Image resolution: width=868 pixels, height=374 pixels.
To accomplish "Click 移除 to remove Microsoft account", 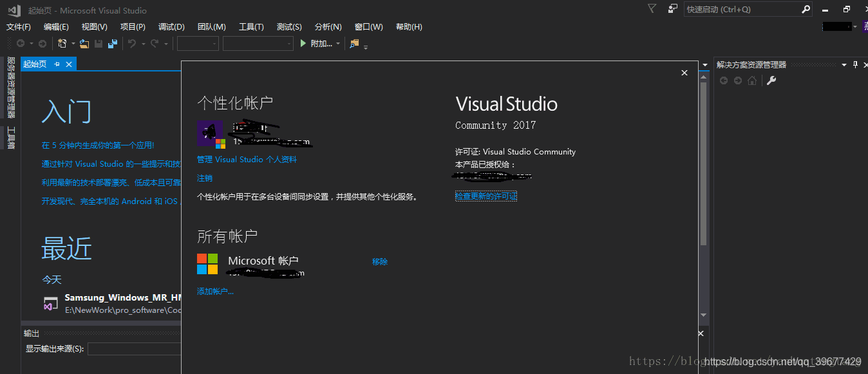I will [x=380, y=261].
